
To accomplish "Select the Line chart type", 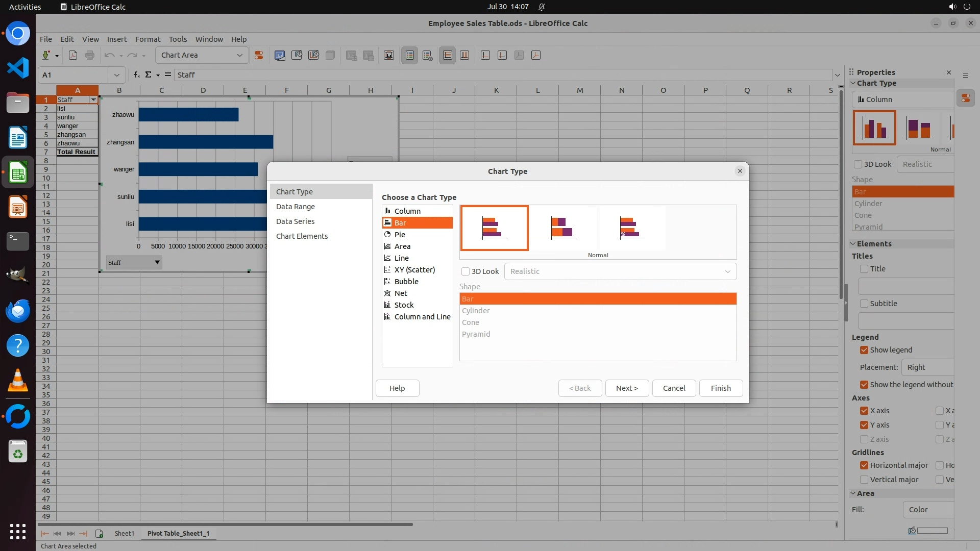I will pos(401,258).
